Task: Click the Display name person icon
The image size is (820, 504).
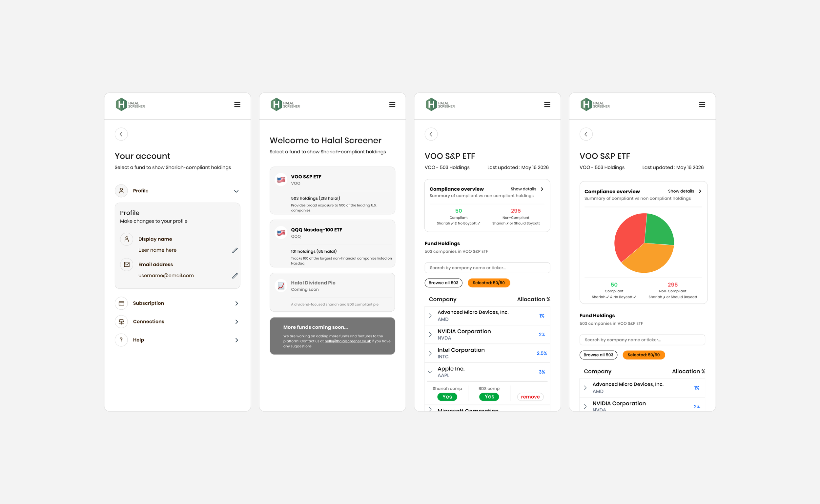Action: pos(127,239)
